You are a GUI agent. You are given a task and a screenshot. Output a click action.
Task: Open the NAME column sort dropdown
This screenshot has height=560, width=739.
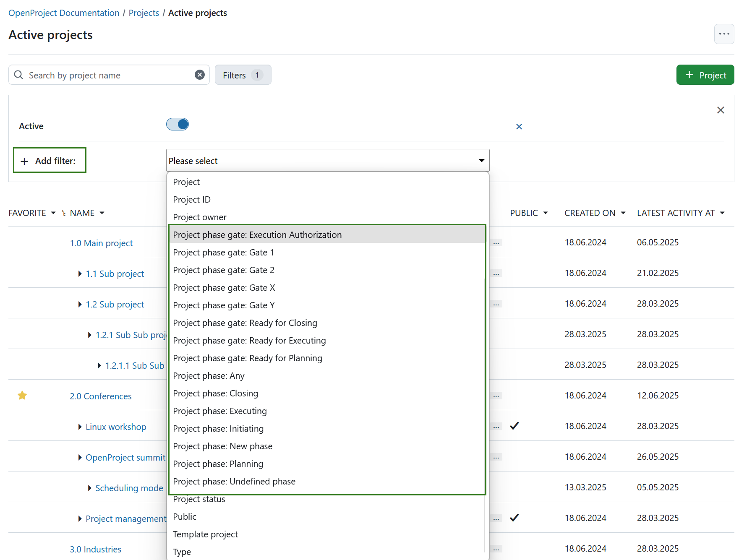coord(102,213)
